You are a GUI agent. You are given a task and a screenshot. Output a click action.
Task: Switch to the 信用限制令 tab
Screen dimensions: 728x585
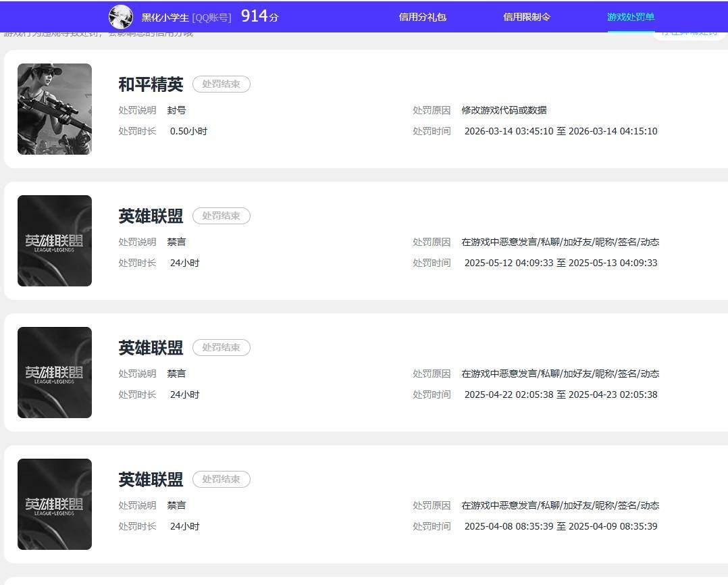point(527,17)
